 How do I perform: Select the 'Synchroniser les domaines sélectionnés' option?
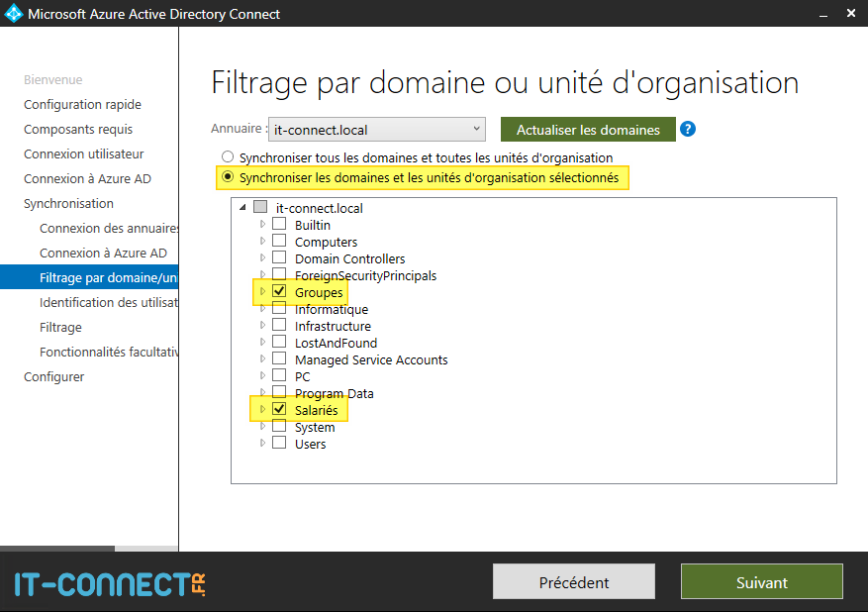pos(228,177)
